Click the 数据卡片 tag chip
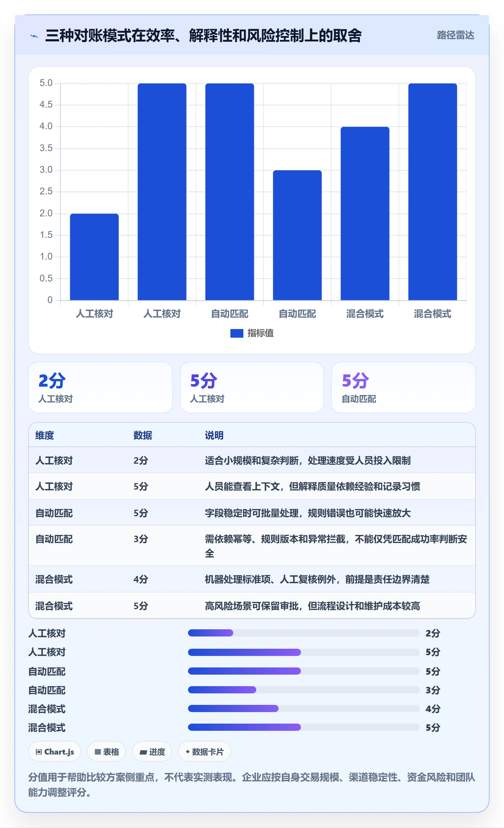Screen dimensions: 504x828 204,752
